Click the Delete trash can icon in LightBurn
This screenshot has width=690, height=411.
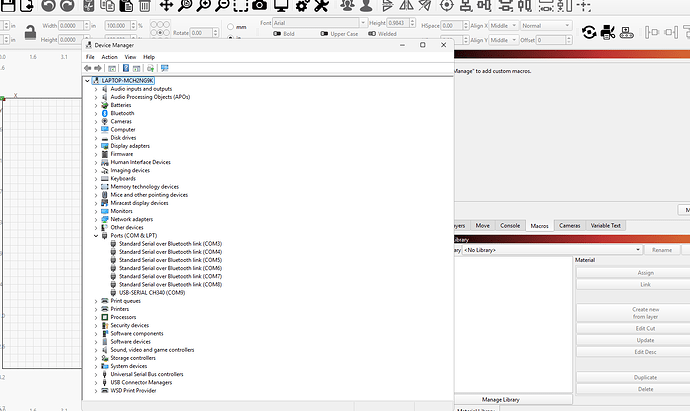pos(144,6)
